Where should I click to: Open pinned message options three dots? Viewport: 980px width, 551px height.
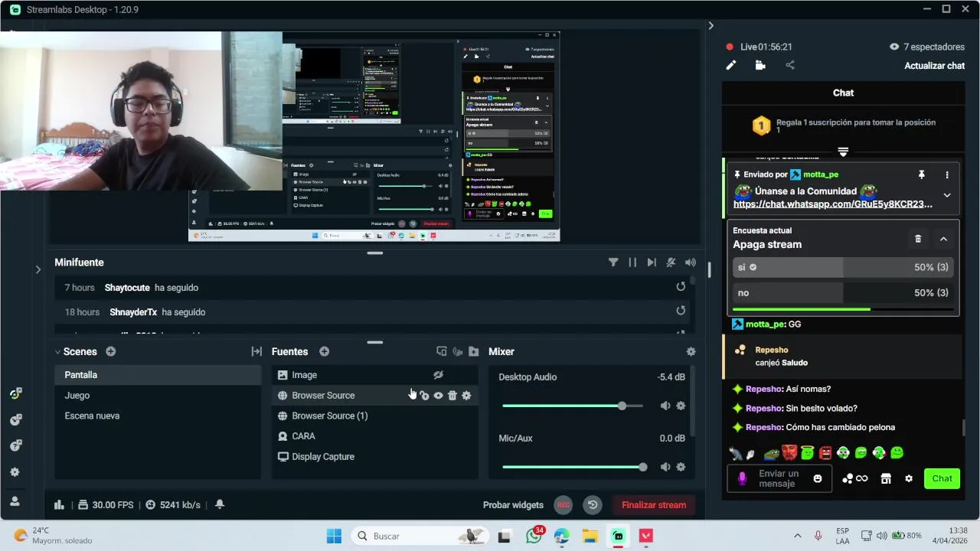(947, 174)
